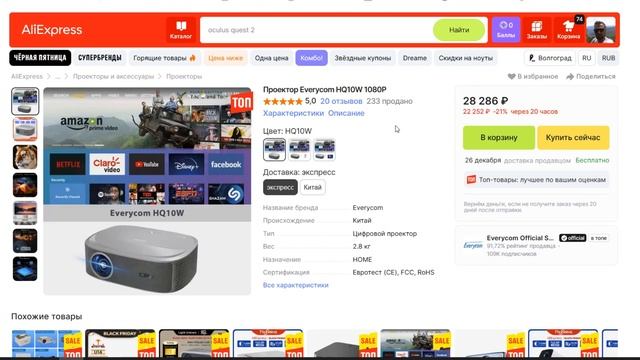Click the AliExpress breadcrumb link

pyautogui.click(x=27, y=76)
